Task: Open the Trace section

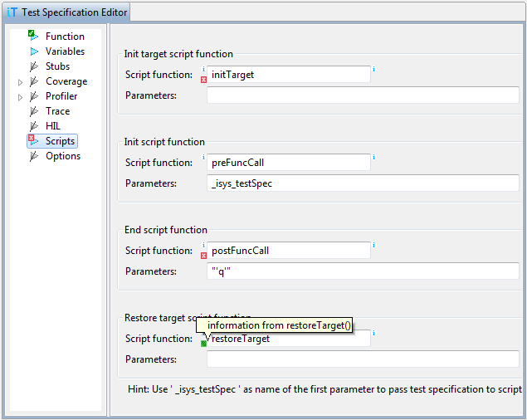Action: click(x=57, y=111)
